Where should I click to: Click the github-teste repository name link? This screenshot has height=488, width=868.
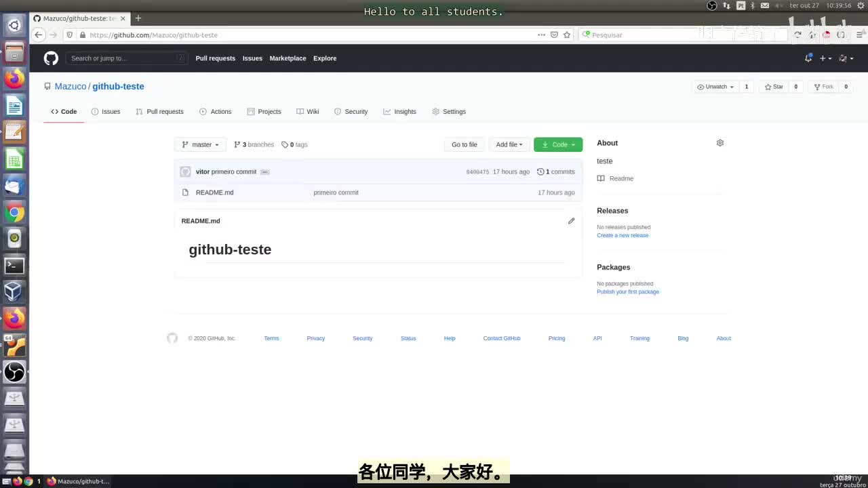118,87
